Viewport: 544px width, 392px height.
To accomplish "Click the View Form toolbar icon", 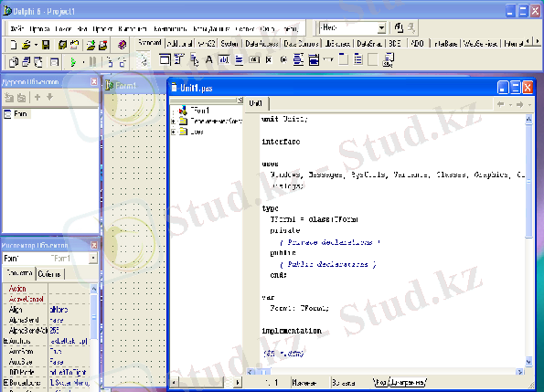I will tap(26, 62).
